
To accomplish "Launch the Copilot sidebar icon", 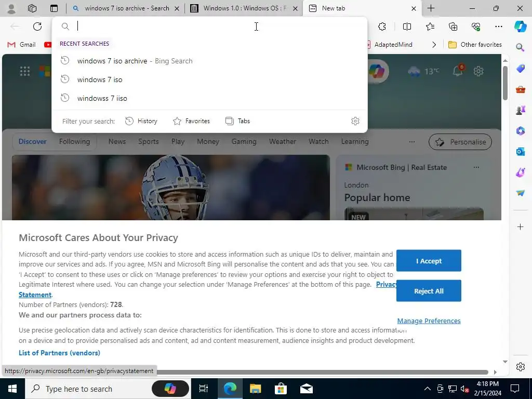I will (x=520, y=26).
